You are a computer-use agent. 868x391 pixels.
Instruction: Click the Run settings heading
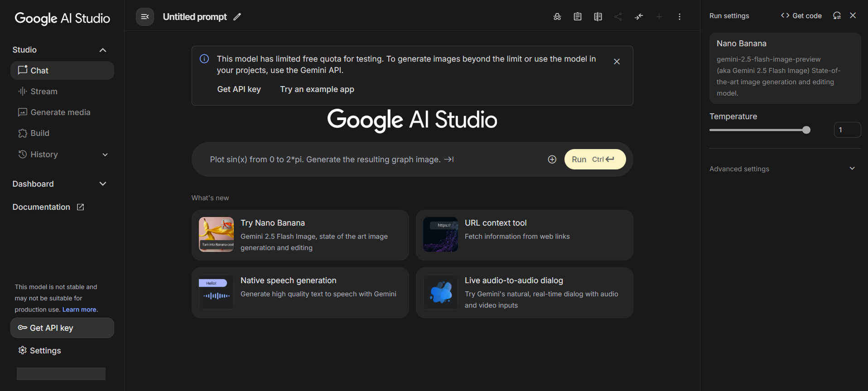[x=729, y=16]
